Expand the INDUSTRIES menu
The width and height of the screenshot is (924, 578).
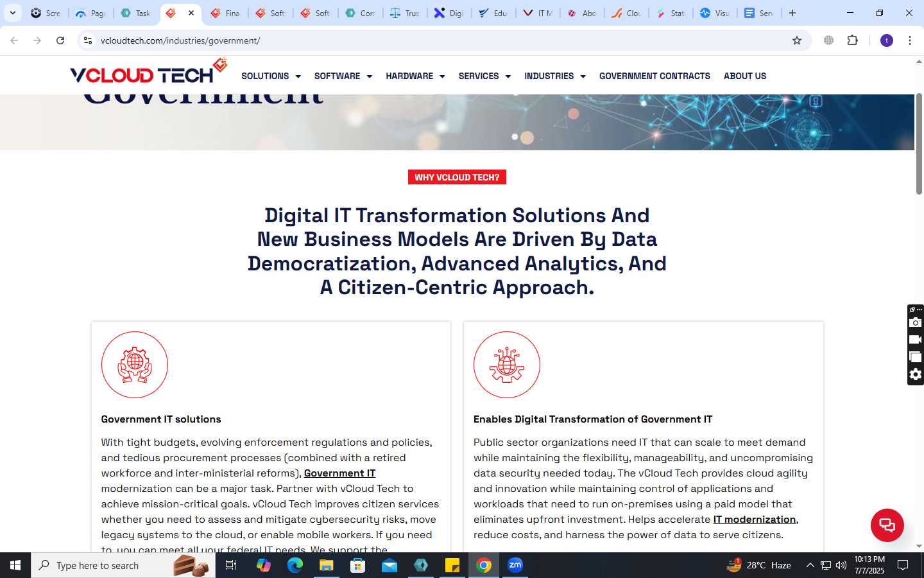[555, 76]
